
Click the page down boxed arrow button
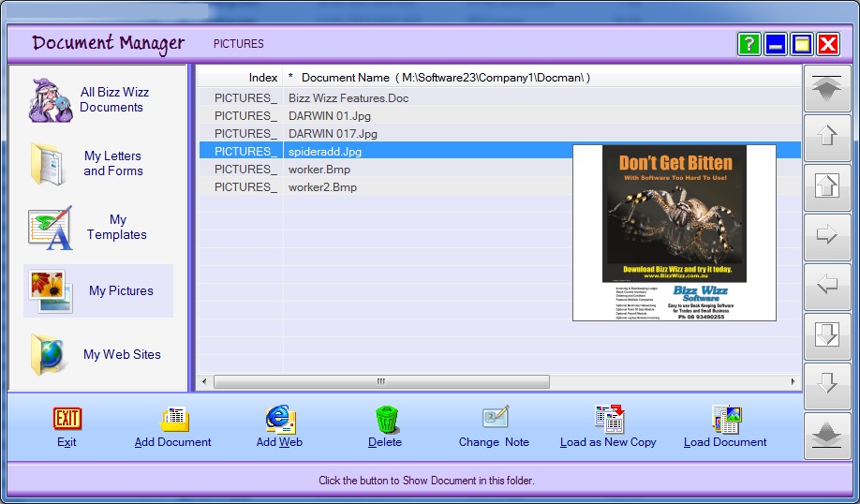[x=827, y=336]
